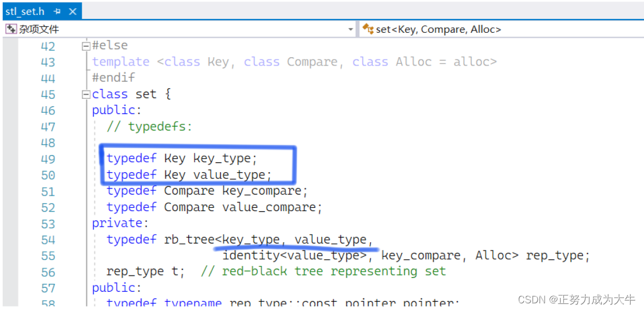The image size is (644, 310).
Task: Click the '// typedefs:' comment
Action: click(x=149, y=127)
